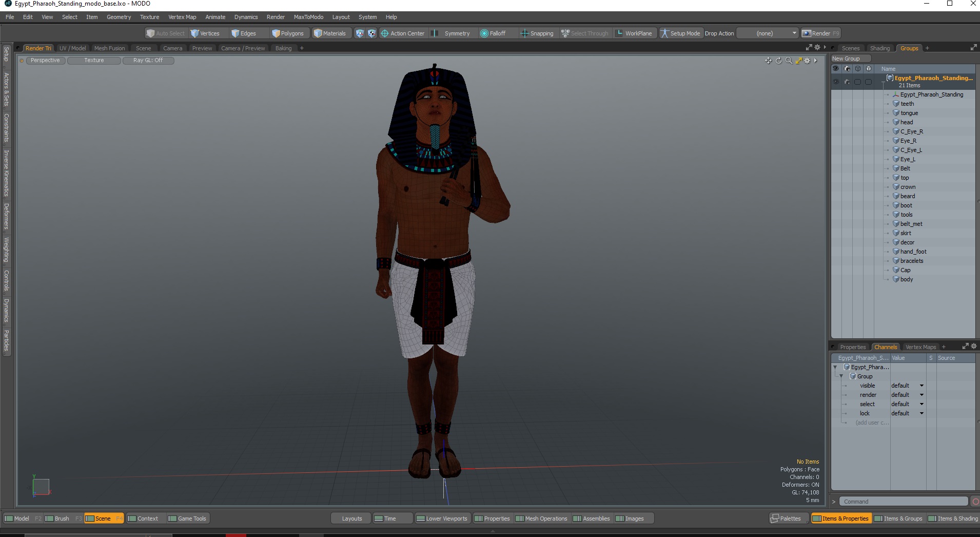980x537 pixels.
Task: Click the viewport pan move icon
Action: pyautogui.click(x=768, y=61)
